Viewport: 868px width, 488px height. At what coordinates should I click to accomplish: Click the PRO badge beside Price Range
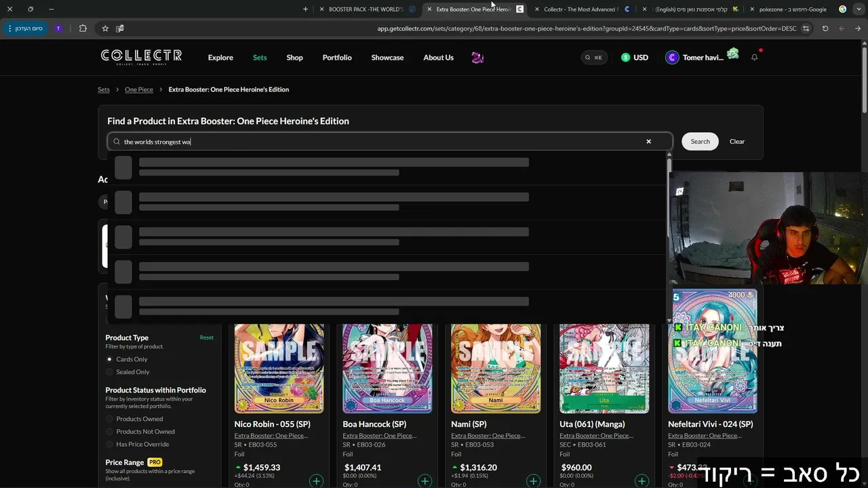point(155,462)
